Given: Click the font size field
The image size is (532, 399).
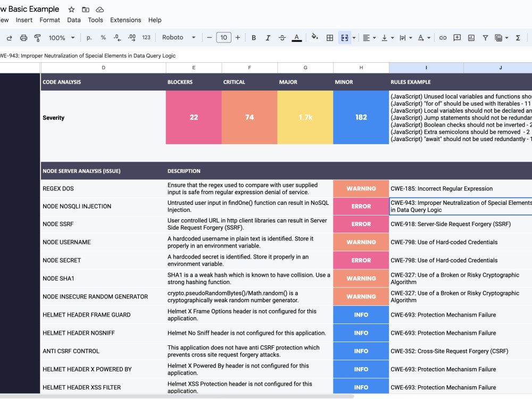Looking at the screenshot, I should point(223,38).
